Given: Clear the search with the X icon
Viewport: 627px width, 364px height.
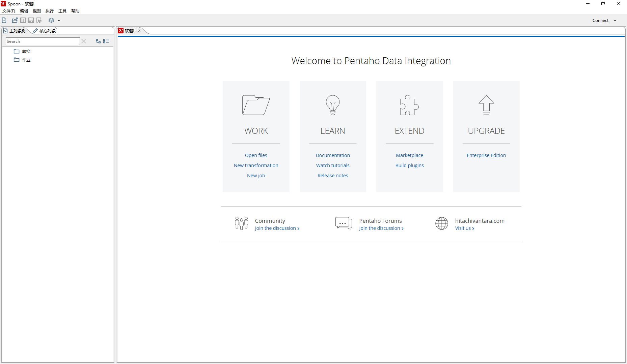Looking at the screenshot, I should pos(84,41).
